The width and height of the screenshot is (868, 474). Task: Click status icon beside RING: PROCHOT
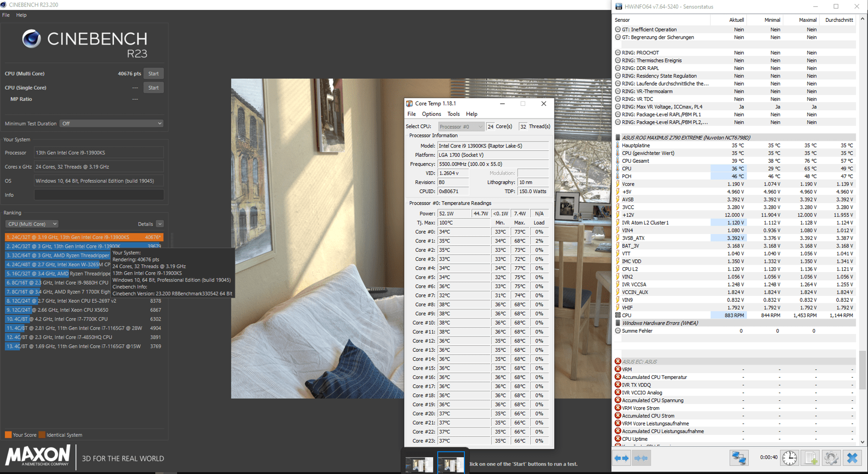[x=618, y=52]
